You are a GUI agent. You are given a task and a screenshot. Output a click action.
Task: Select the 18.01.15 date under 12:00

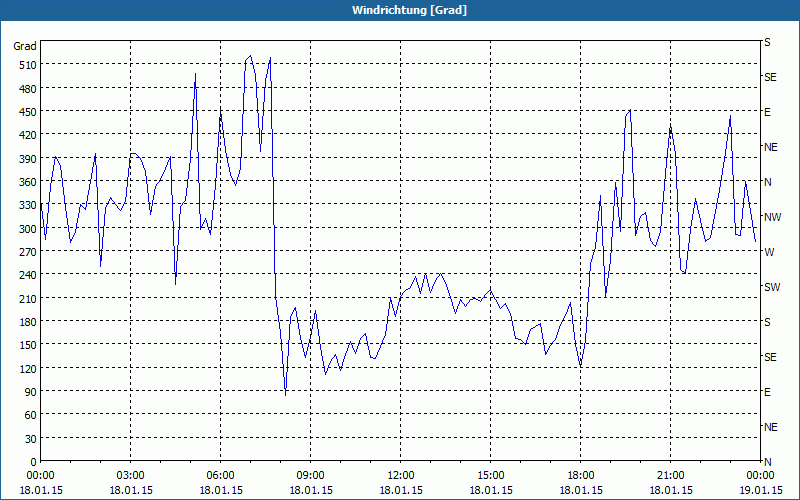pos(401,490)
